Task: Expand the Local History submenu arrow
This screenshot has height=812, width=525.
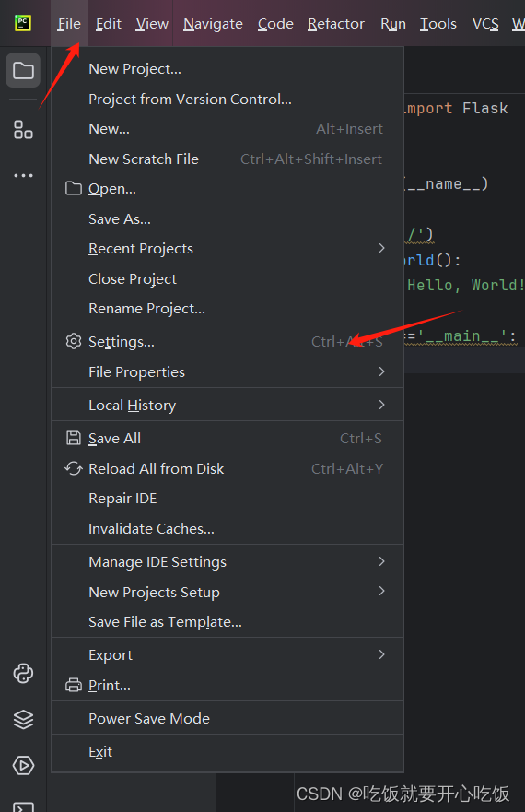Action: pyautogui.click(x=381, y=405)
